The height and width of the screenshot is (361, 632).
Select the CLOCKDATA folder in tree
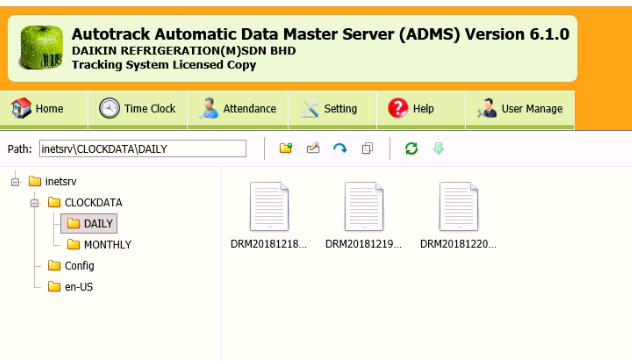pyautogui.click(x=85, y=203)
